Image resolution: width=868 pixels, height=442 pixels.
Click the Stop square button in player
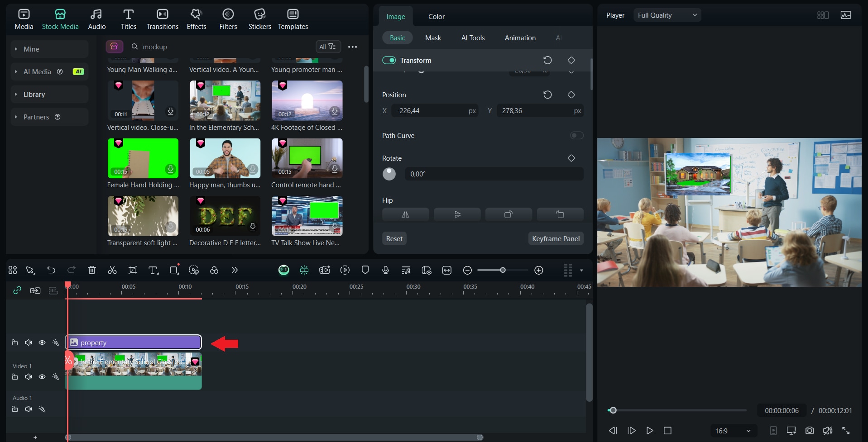pos(667,430)
